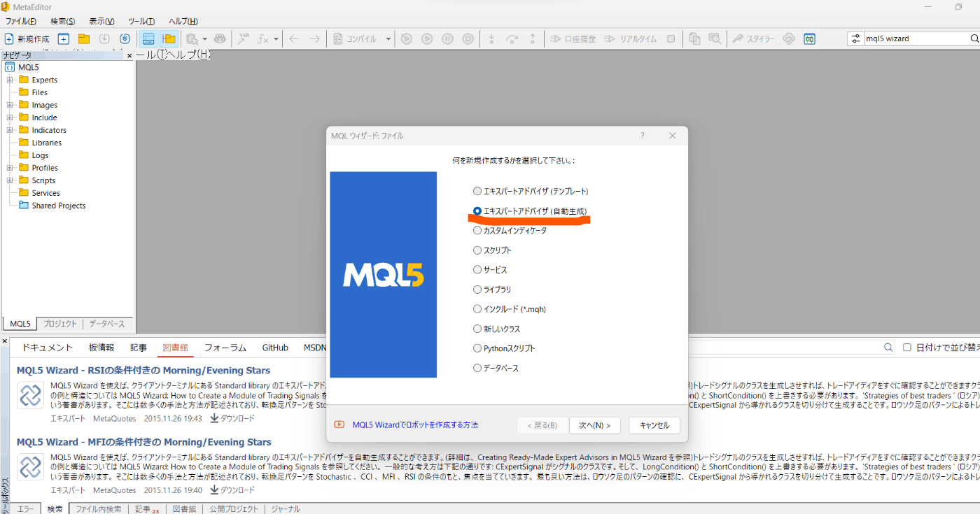The width and height of the screenshot is (980, 514).
Task: Open the ヘルプ(H) menu
Action: [x=183, y=21]
